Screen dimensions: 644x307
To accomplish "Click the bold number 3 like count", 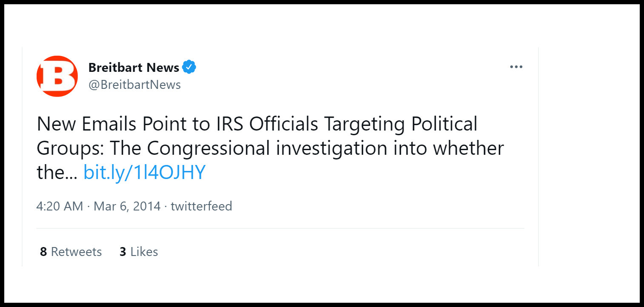I will [x=123, y=252].
